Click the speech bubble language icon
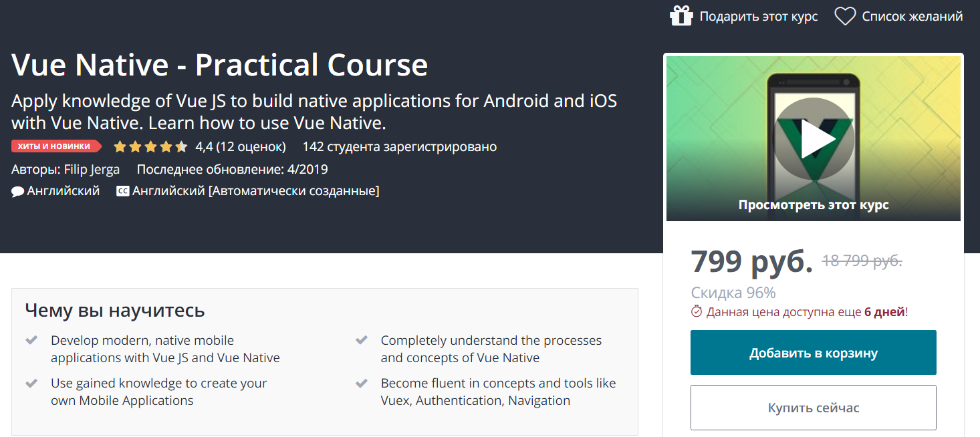Screen dimensions: 980x437 18,191
